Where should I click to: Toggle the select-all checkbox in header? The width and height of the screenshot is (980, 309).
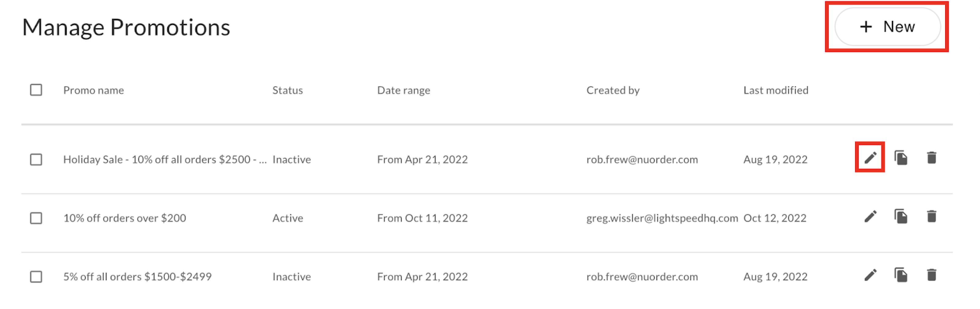[x=36, y=90]
